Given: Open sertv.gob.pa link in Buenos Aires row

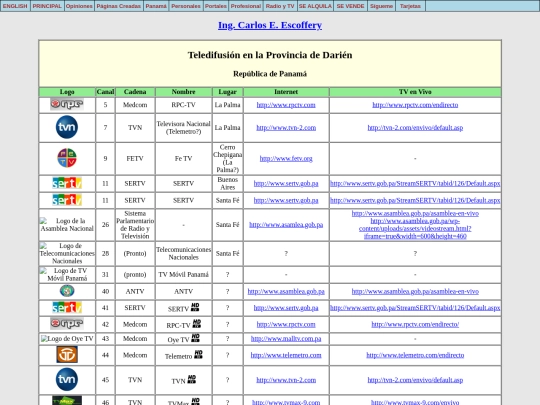Looking at the screenshot, I should [x=286, y=184].
